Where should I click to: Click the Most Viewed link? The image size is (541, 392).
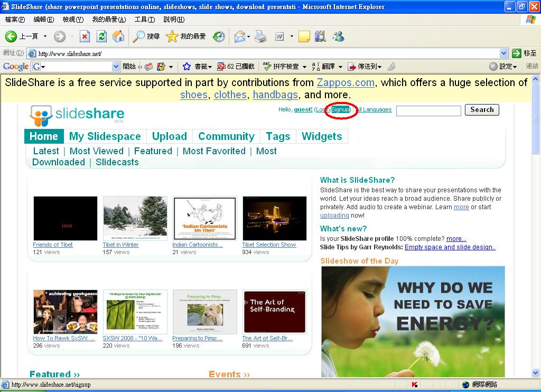point(97,151)
